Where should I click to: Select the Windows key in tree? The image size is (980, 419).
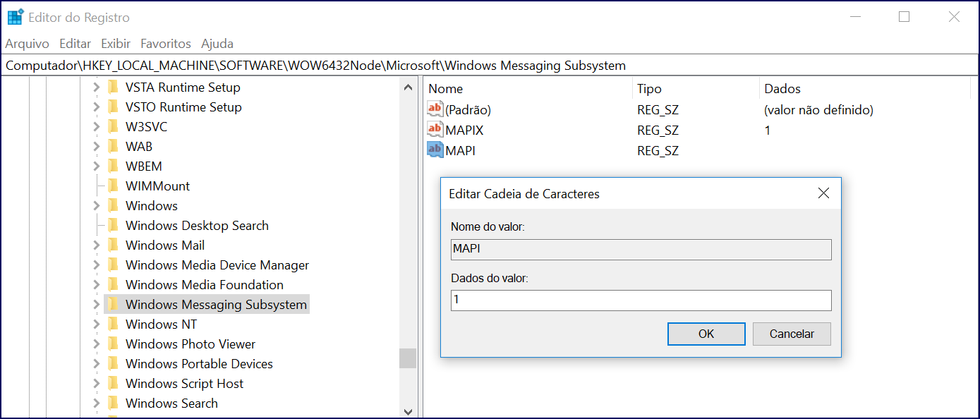click(x=152, y=206)
